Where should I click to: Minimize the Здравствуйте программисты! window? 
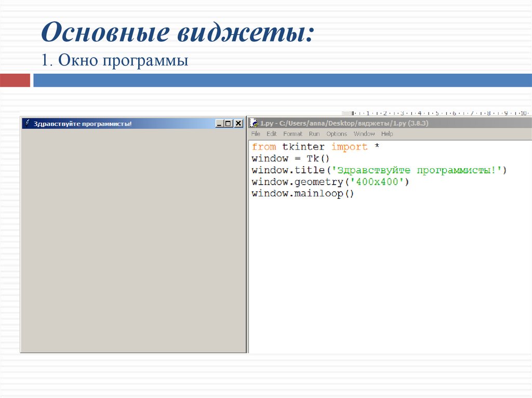[x=220, y=123]
